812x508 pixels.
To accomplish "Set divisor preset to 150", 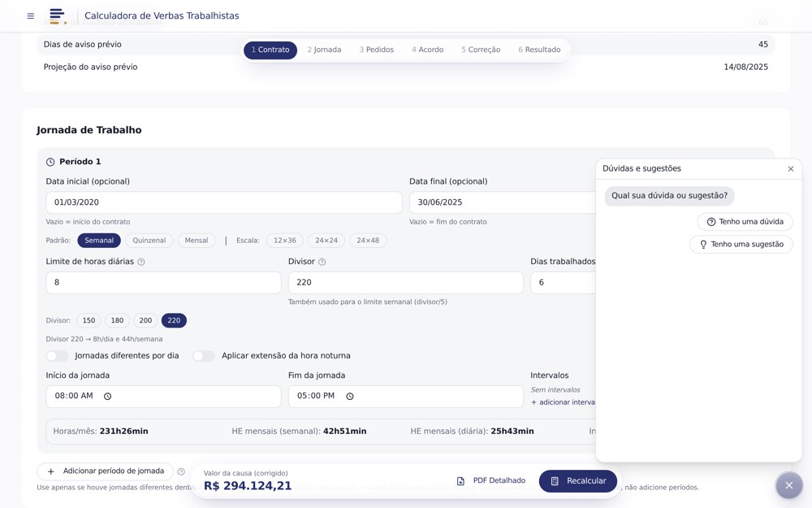I will (x=89, y=321).
